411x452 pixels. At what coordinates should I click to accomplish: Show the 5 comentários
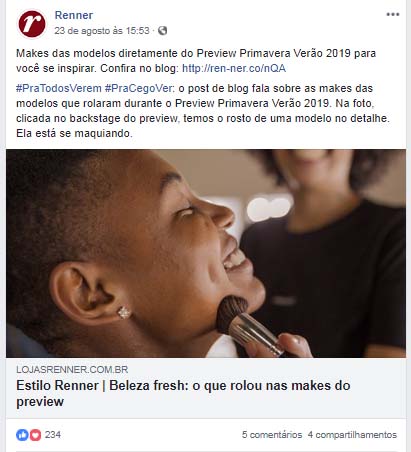tap(272, 435)
